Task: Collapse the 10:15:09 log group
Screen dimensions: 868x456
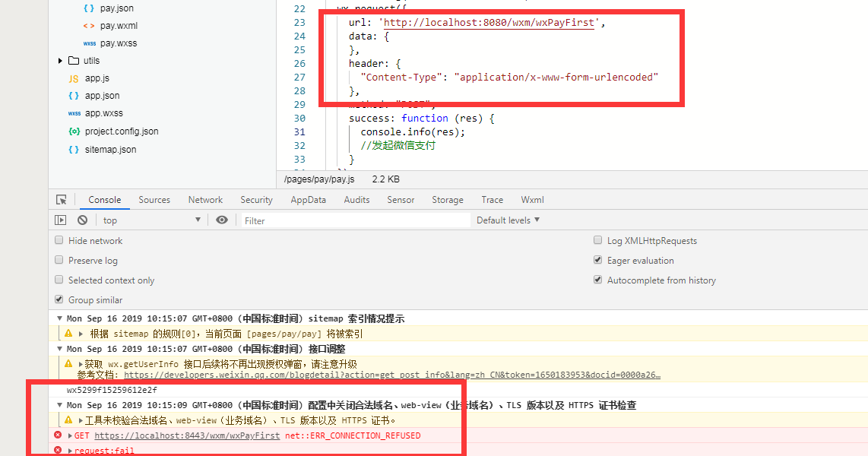Action: (59, 405)
